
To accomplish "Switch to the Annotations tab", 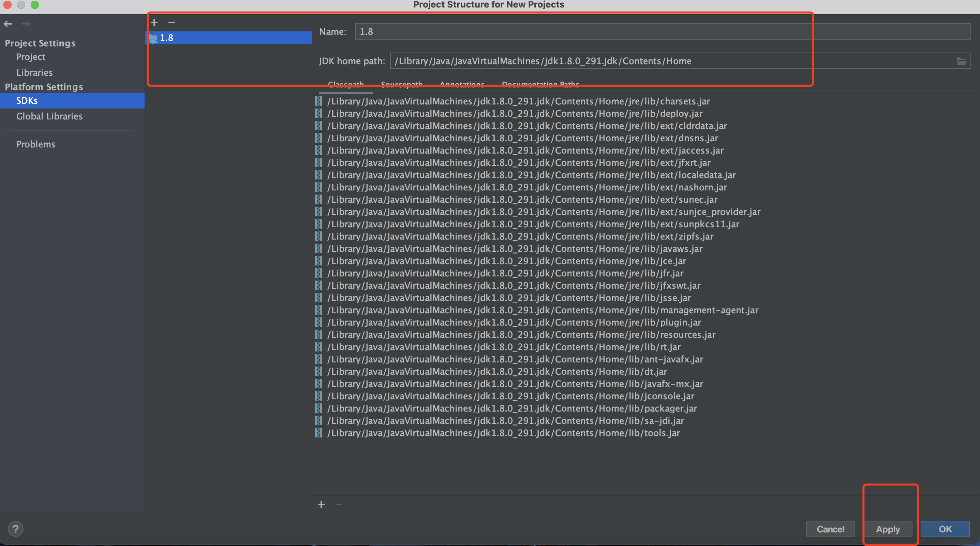I will (x=462, y=85).
